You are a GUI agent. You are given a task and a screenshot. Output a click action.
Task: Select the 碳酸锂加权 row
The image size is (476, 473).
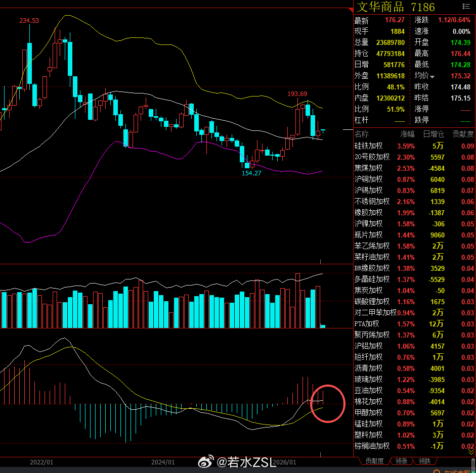414,302
